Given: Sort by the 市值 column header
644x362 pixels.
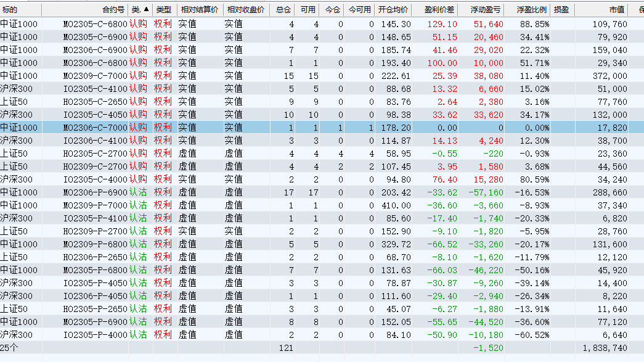Looking at the screenshot, I should (x=601, y=9).
